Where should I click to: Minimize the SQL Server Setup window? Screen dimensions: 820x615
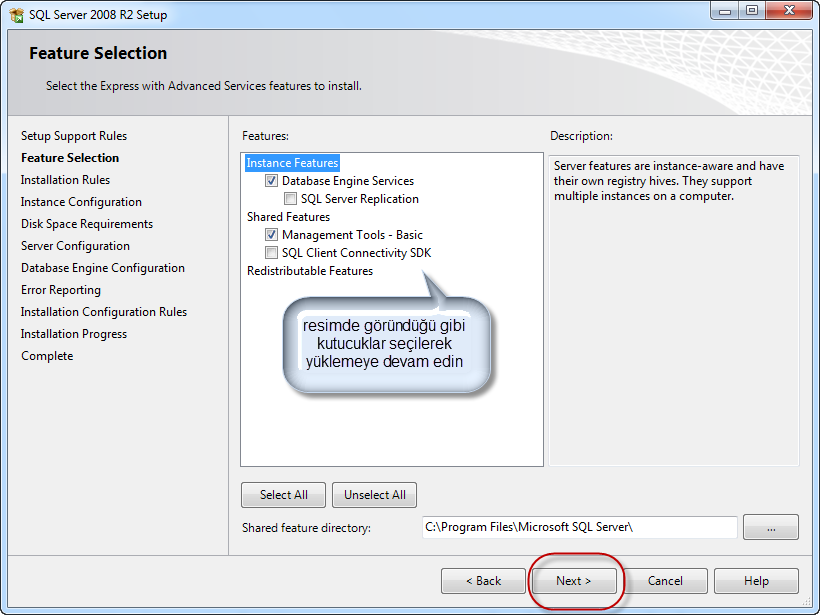(725, 11)
